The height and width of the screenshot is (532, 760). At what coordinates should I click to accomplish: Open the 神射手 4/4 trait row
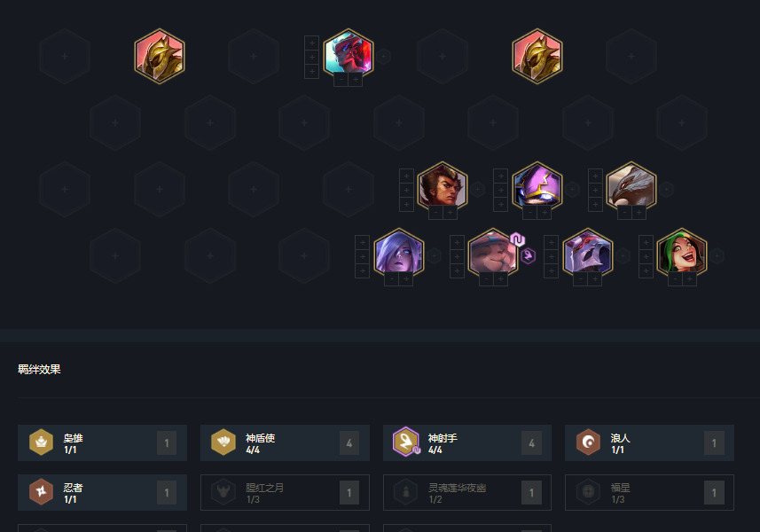(x=467, y=442)
